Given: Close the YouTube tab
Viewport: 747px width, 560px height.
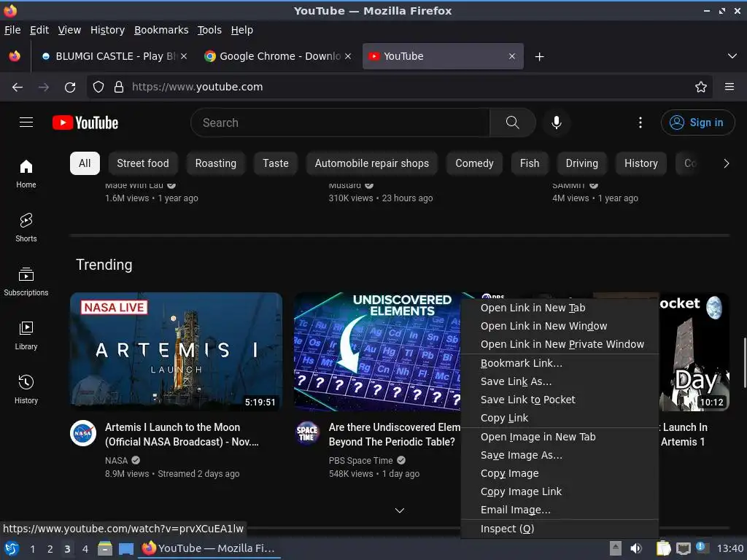Looking at the screenshot, I should [512, 56].
